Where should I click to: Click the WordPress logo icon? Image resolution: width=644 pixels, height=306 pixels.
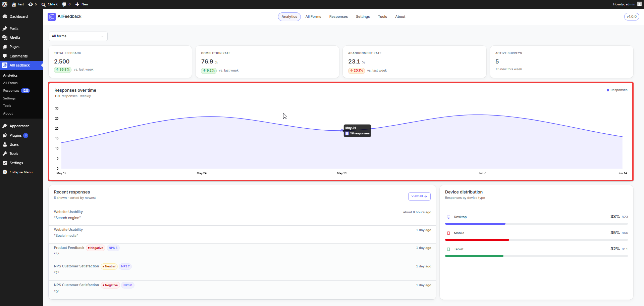5,4
